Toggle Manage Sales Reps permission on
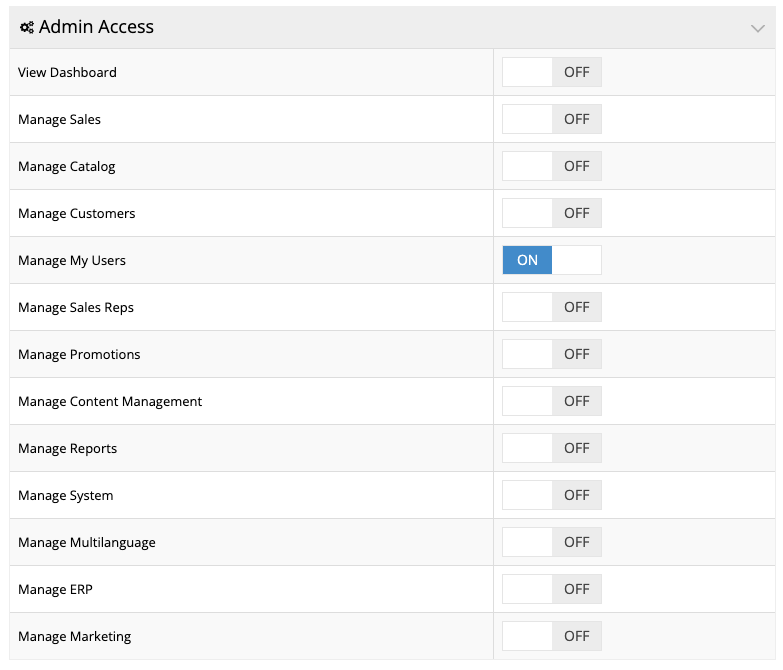The height and width of the screenshot is (670, 783). tap(551, 308)
